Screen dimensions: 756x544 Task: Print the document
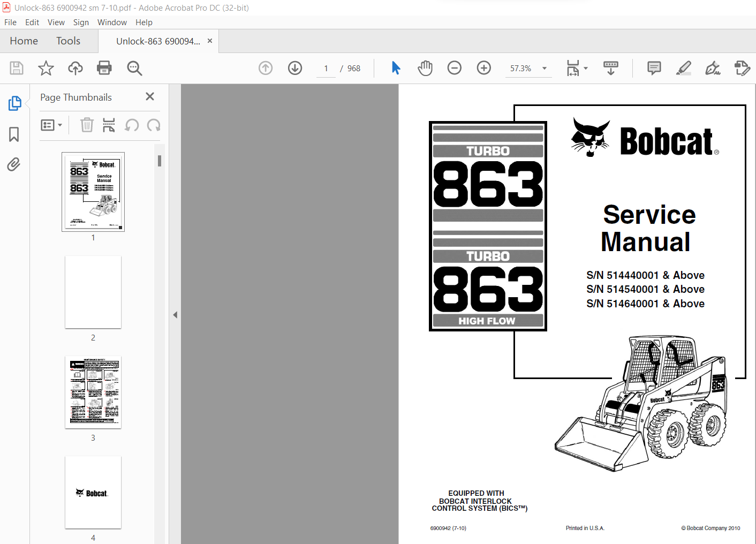click(x=104, y=68)
